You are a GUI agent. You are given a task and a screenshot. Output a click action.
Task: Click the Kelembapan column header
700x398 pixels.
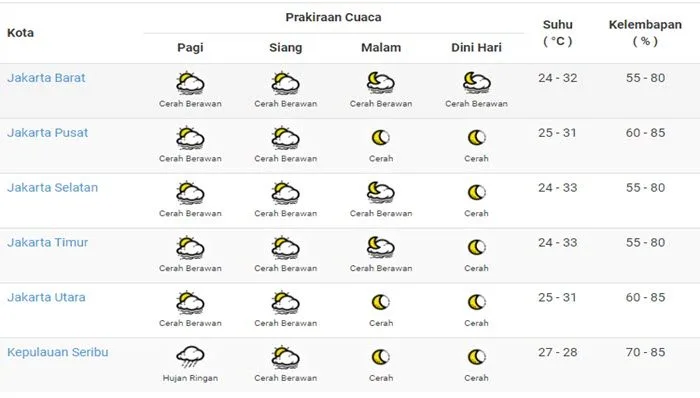[x=645, y=33]
